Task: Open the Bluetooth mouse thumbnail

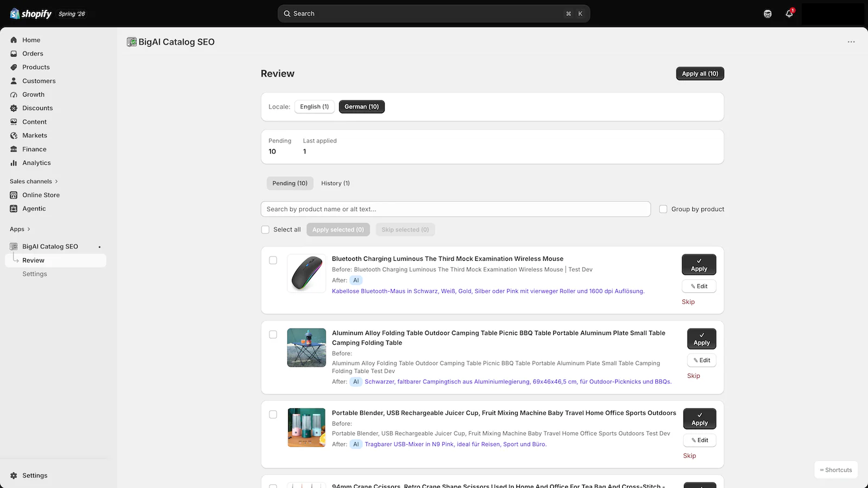Action: (307, 273)
